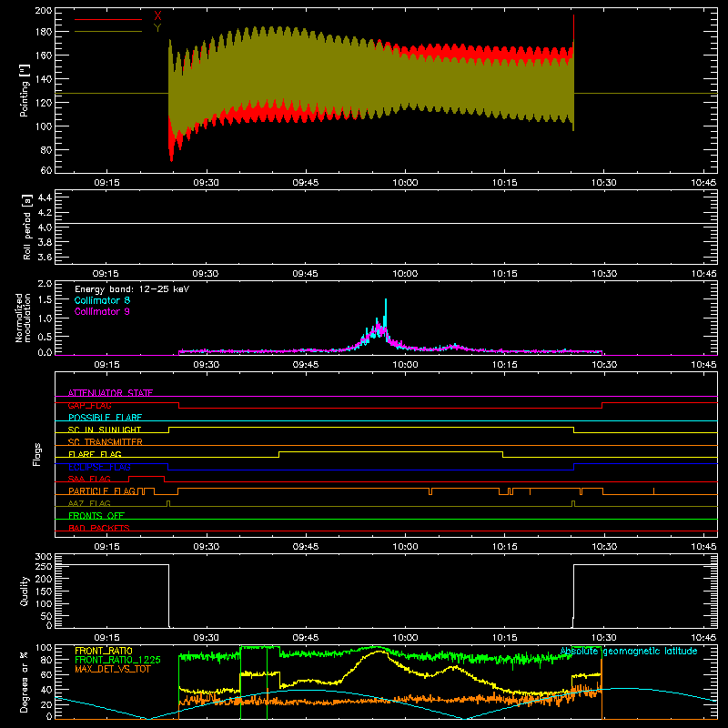Click the SC_IN_SUNLIGHT flag label
728x728 pixels.
point(105,430)
